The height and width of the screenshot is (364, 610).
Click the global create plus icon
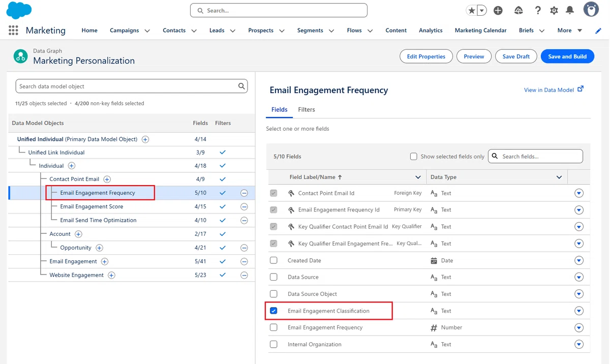point(498,10)
